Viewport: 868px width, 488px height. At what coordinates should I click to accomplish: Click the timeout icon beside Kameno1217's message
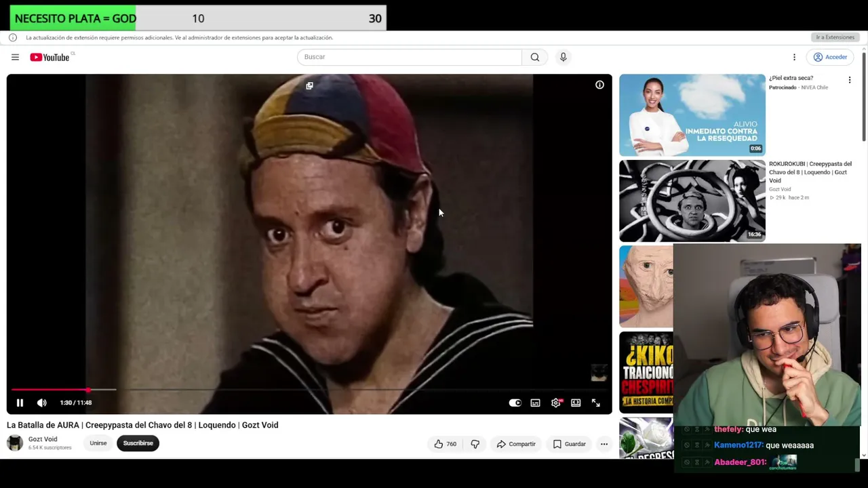696,445
